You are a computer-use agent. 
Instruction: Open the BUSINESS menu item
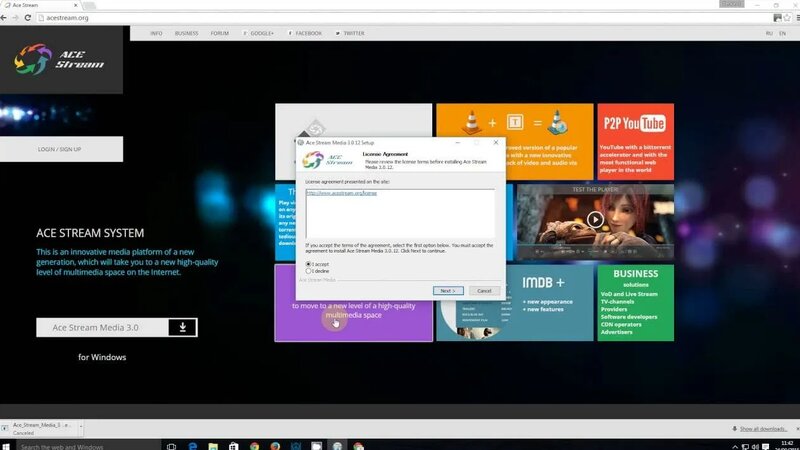186,33
